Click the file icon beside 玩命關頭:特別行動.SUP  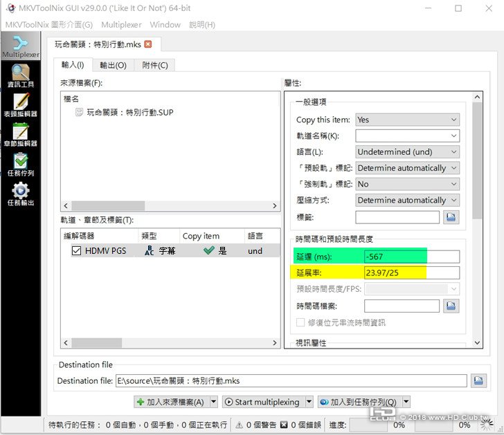coord(79,112)
